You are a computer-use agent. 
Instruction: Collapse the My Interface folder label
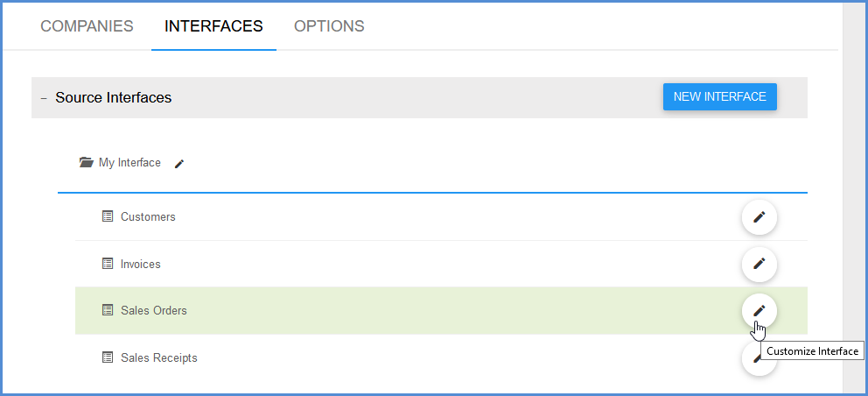click(x=129, y=162)
